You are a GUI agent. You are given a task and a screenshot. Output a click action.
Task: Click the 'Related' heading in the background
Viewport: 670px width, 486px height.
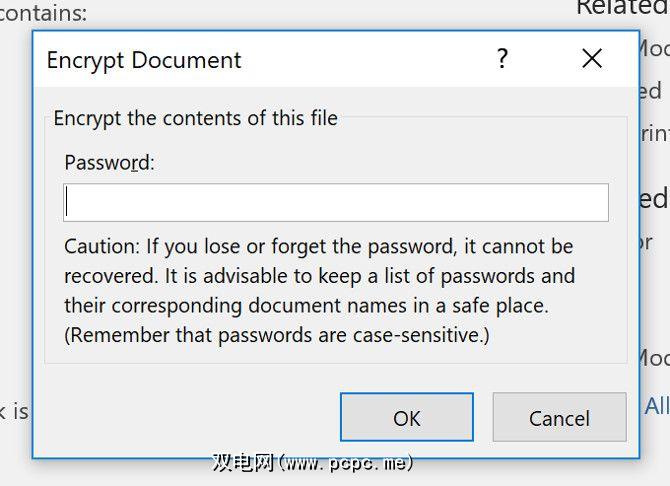621,8
